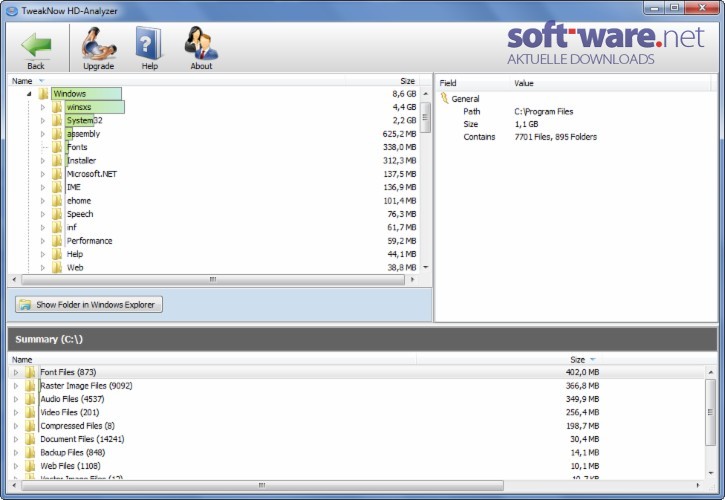
Task: Click the summary horizontal scrollbar right arrow
Action: 698,485
